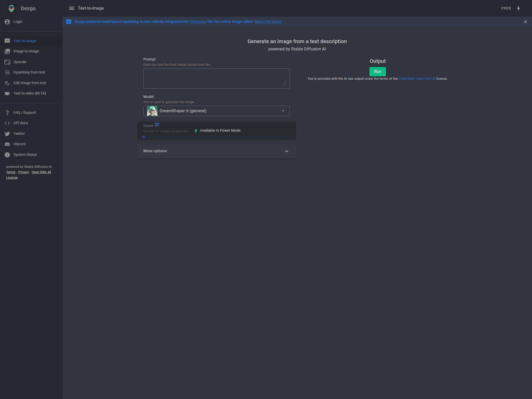This screenshot has width=532, height=399.
Task: Open the hamburger menu icon
Action: (x=72, y=8)
